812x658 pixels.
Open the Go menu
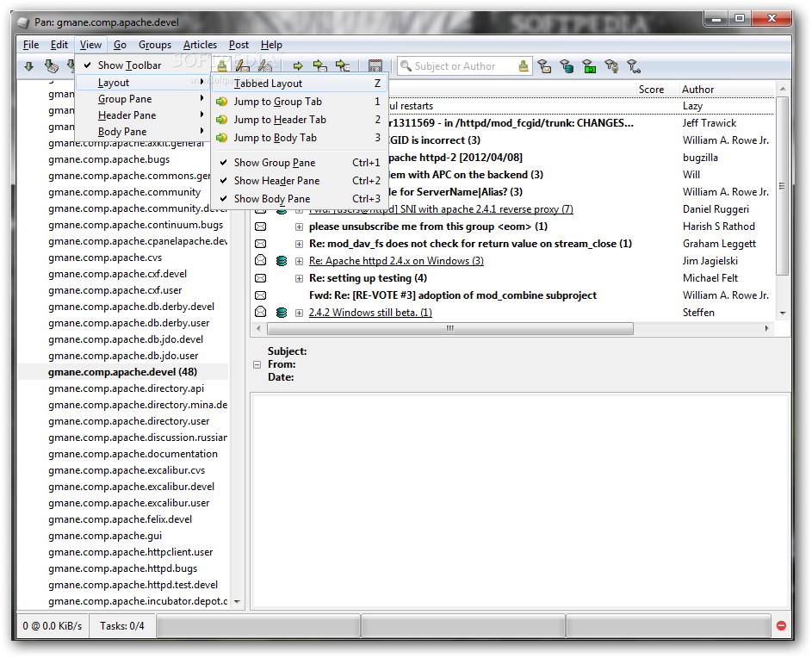click(120, 45)
